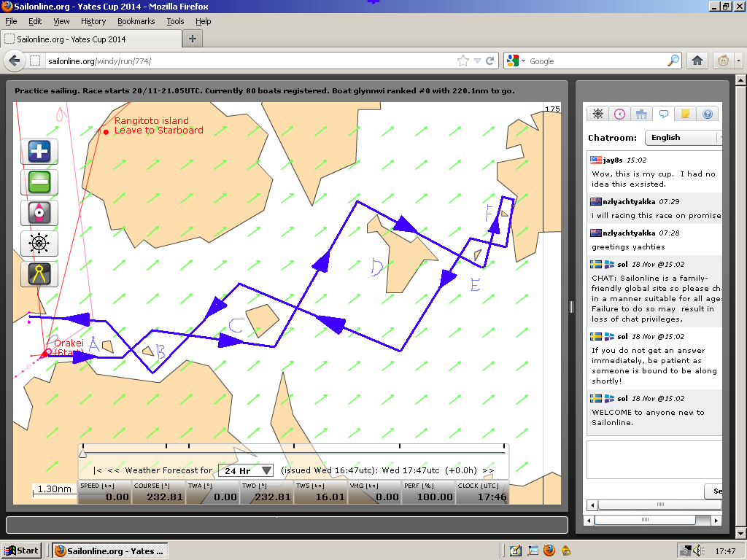This screenshot has width=747, height=560.
Task: Click the Orakei start mark on map
Action: point(46,353)
